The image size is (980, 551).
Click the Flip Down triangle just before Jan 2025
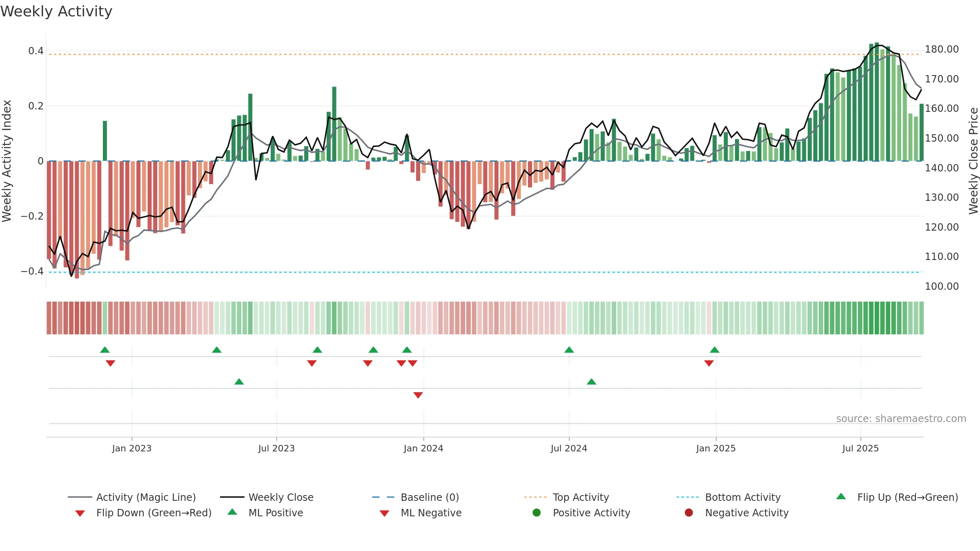709,363
